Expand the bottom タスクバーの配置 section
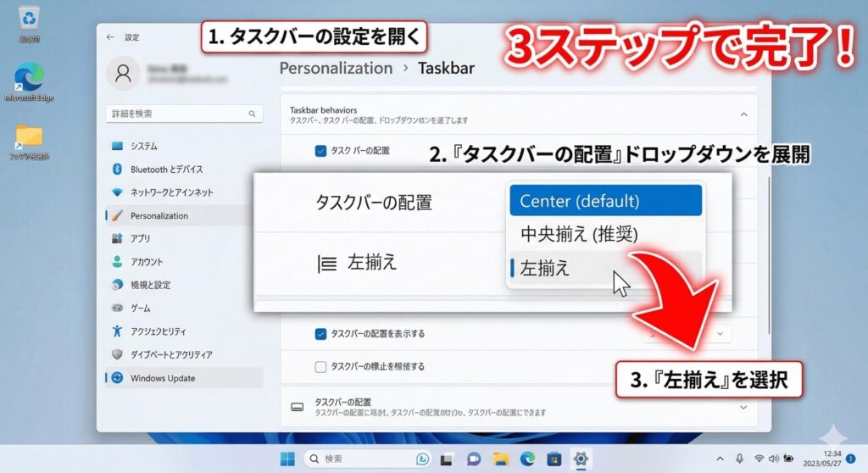The image size is (868, 473). coord(743,407)
